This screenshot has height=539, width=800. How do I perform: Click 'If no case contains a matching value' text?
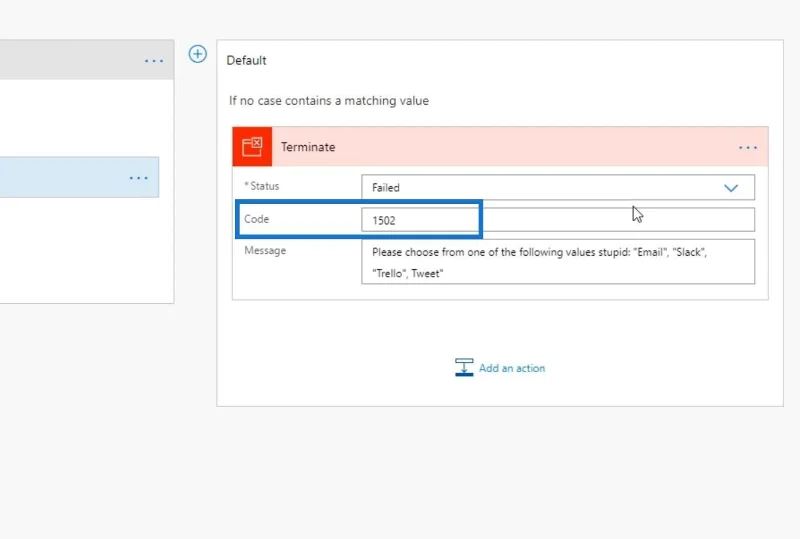coord(329,101)
